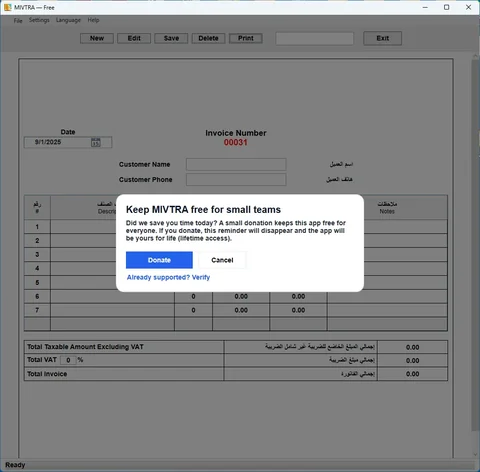This screenshot has height=472, width=480.
Task: Click the invoice number 00031
Action: click(236, 142)
